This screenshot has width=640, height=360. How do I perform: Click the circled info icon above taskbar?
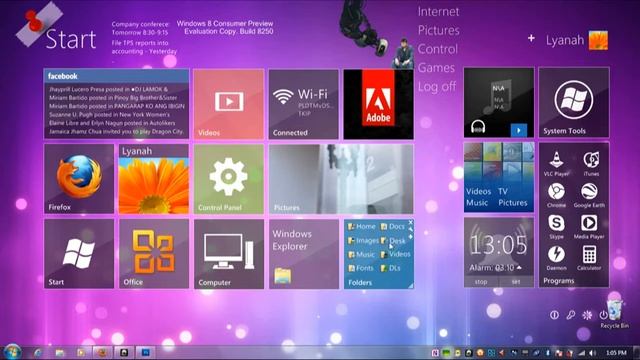click(x=554, y=315)
